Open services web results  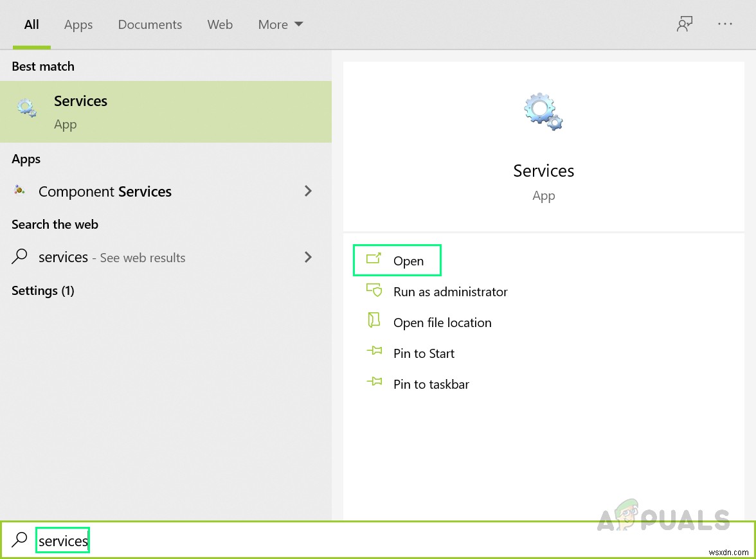pos(166,257)
